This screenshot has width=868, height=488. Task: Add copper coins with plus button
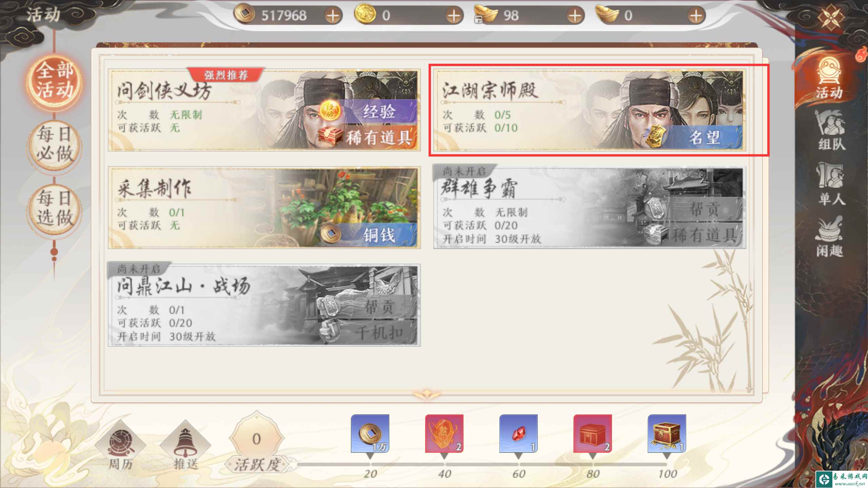(333, 16)
